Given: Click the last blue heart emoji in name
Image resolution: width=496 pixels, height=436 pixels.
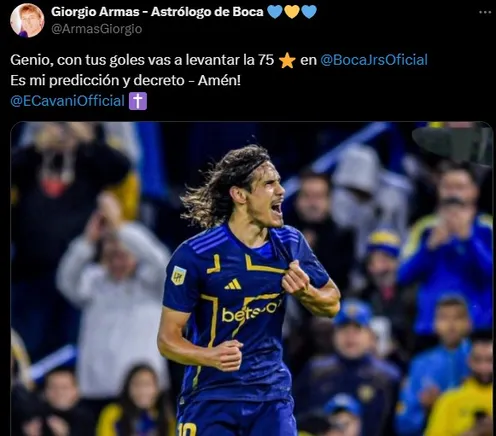Looking at the screenshot, I should tap(309, 12).
